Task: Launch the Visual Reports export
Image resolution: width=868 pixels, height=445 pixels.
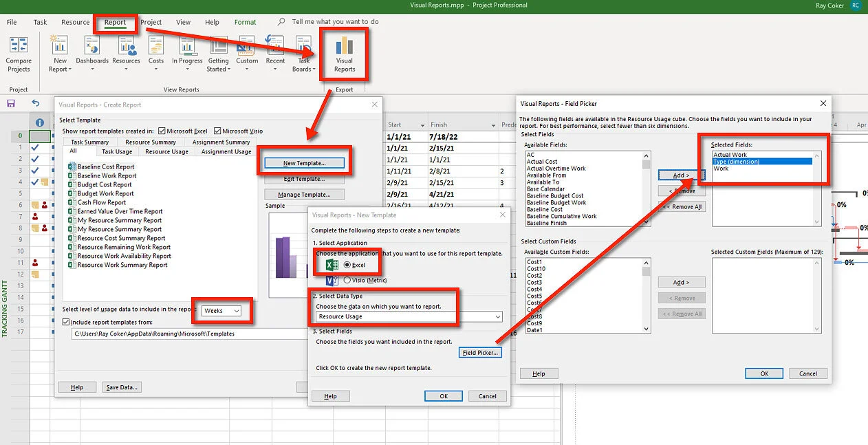Action: pyautogui.click(x=345, y=55)
